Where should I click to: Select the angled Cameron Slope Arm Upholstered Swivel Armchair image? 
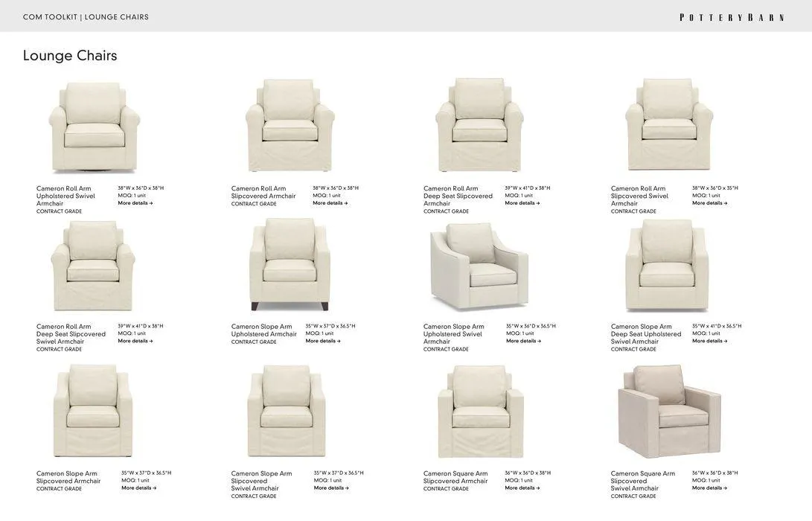point(479,266)
